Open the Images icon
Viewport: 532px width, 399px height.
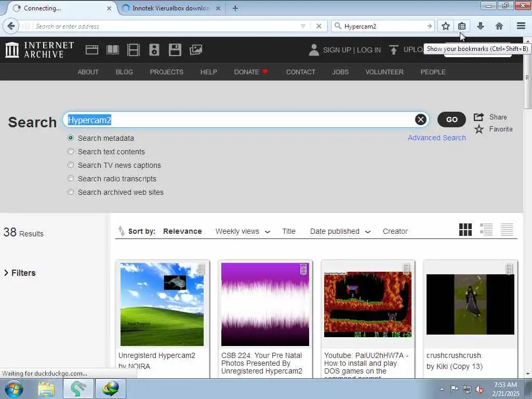196,50
